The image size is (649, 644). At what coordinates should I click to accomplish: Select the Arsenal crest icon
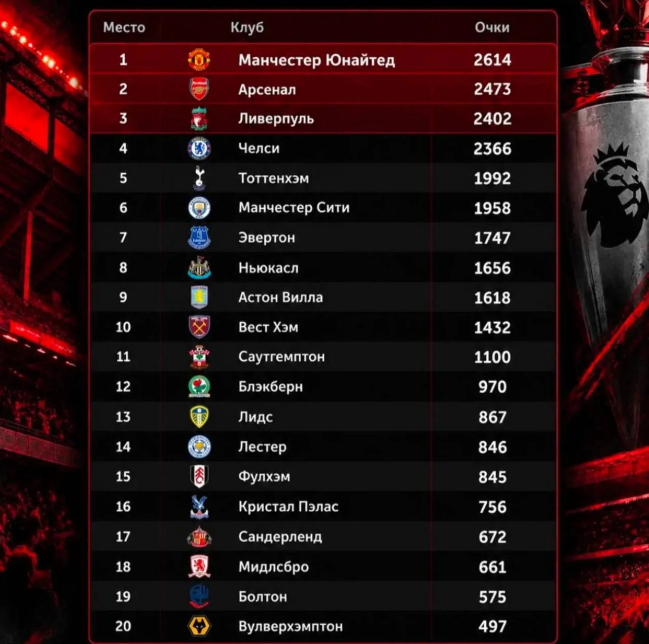pos(199,89)
